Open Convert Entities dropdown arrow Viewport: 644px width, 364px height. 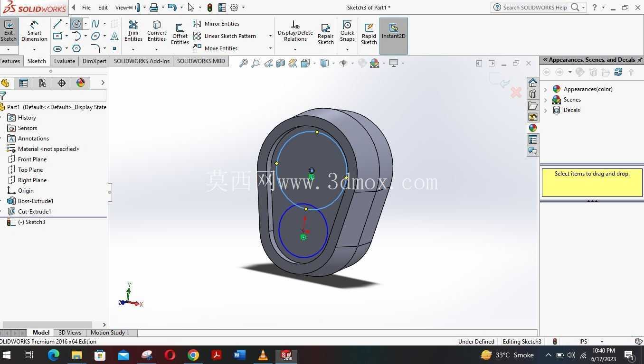click(x=157, y=49)
